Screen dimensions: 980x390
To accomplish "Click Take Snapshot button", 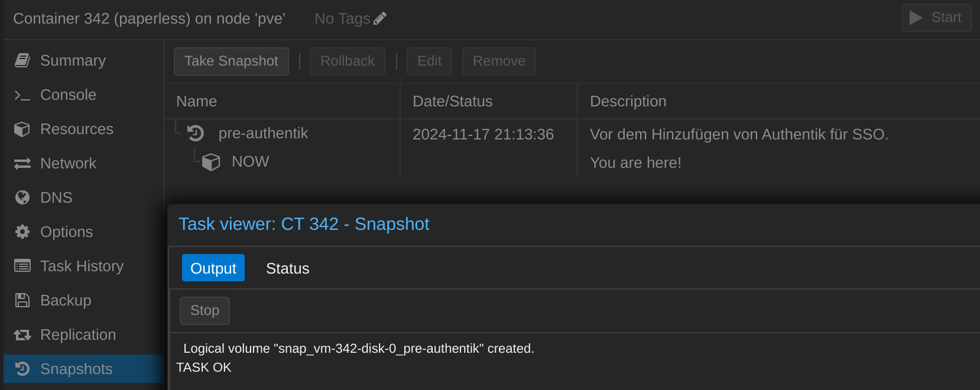I will point(231,61).
